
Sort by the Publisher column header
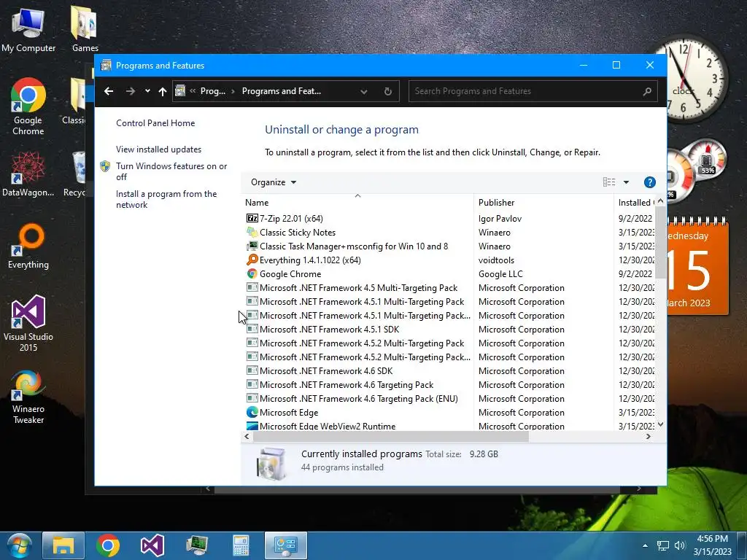(x=543, y=203)
